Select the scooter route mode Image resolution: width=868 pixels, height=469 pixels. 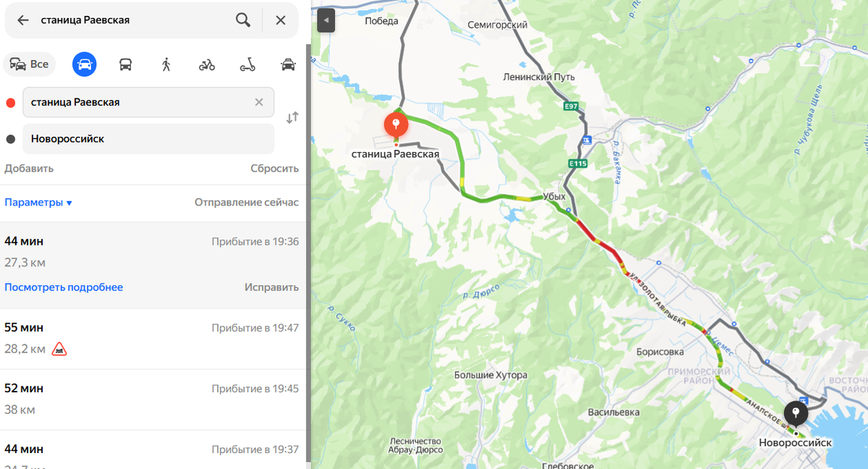(247, 64)
